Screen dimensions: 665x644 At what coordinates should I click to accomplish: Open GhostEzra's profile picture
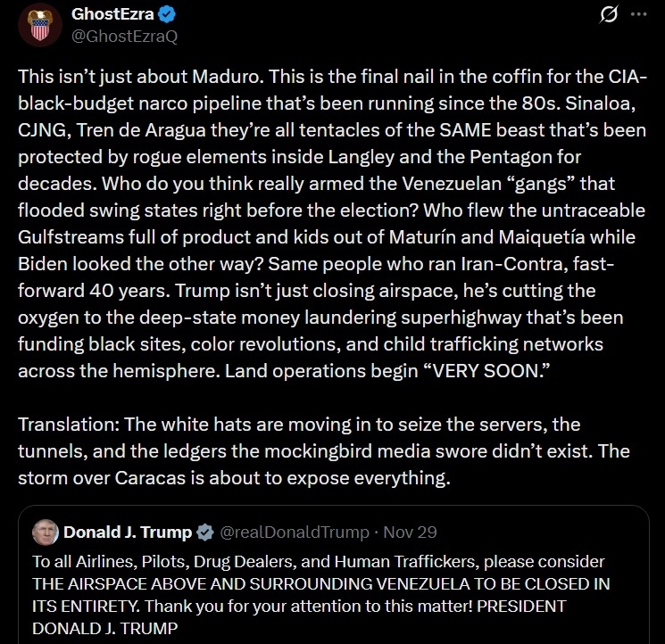pos(39,24)
